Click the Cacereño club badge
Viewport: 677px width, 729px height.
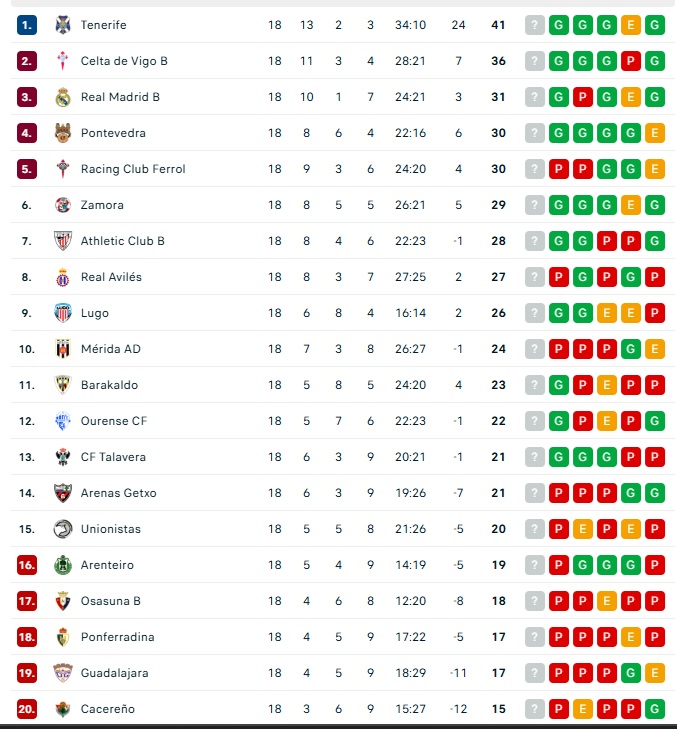click(x=63, y=709)
